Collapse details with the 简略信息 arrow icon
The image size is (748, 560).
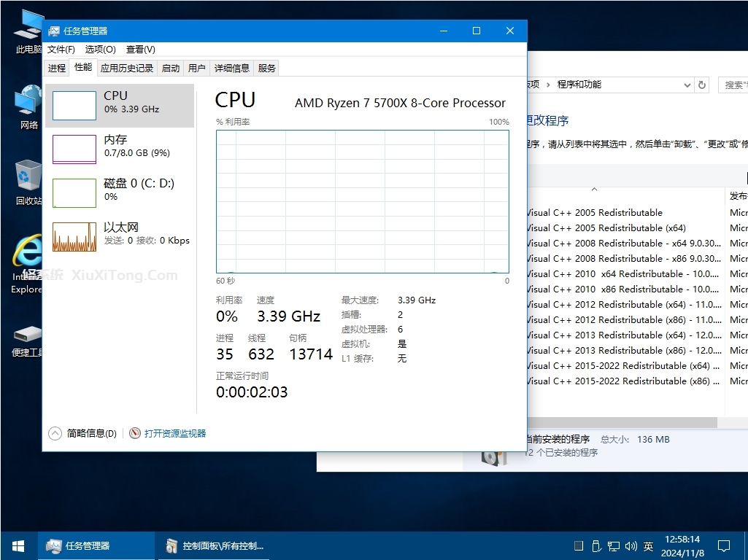click(55, 433)
